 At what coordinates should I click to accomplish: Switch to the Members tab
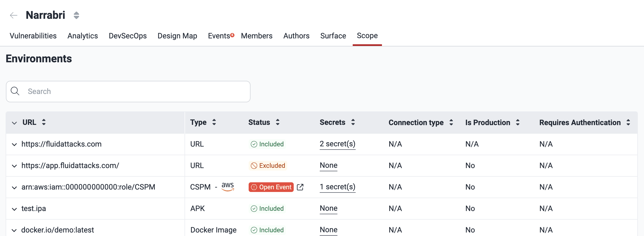point(257,36)
